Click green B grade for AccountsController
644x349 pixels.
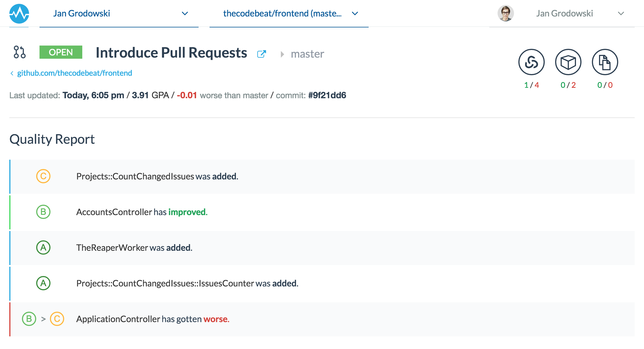coord(43,212)
